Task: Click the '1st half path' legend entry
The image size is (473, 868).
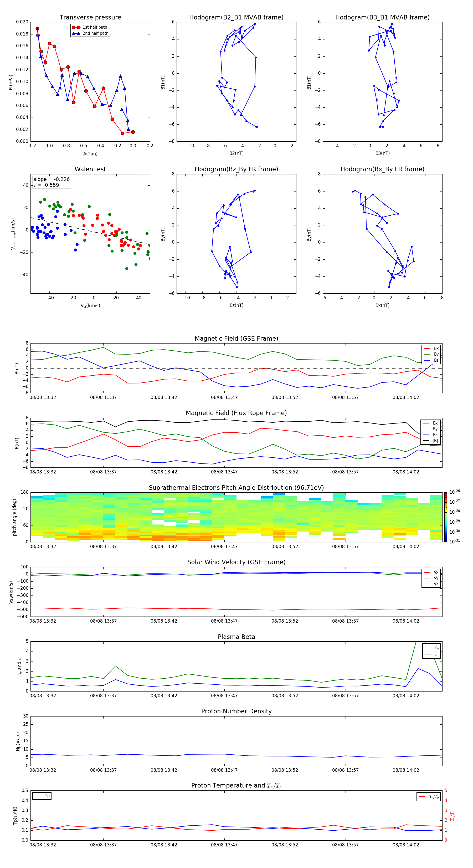Action: tap(90, 27)
